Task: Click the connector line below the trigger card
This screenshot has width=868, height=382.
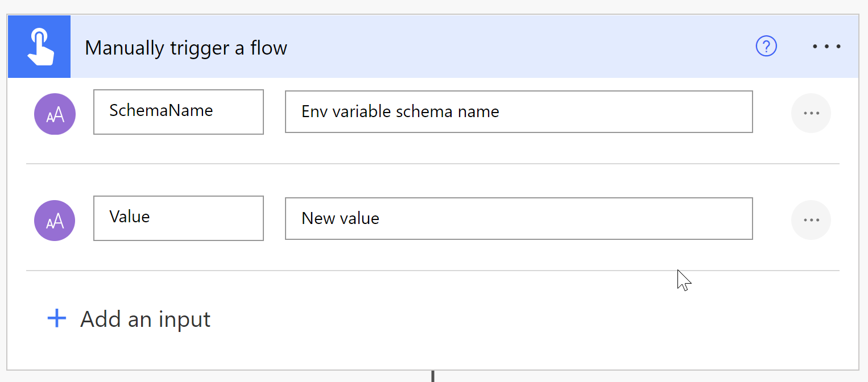Action: [432, 376]
